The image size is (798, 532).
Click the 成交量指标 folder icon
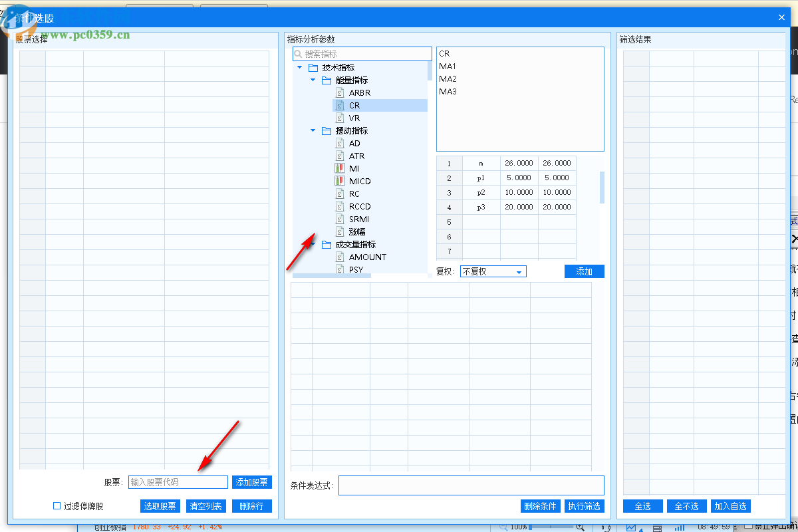(327, 245)
